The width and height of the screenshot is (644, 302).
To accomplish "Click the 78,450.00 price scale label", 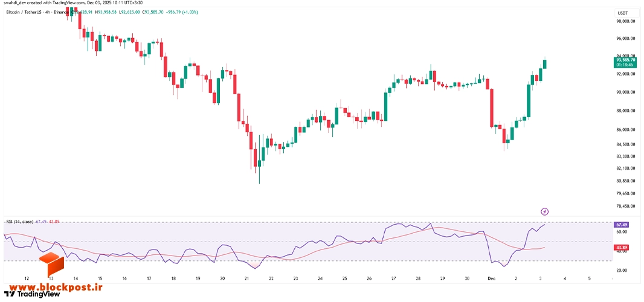I will (x=626, y=206).
